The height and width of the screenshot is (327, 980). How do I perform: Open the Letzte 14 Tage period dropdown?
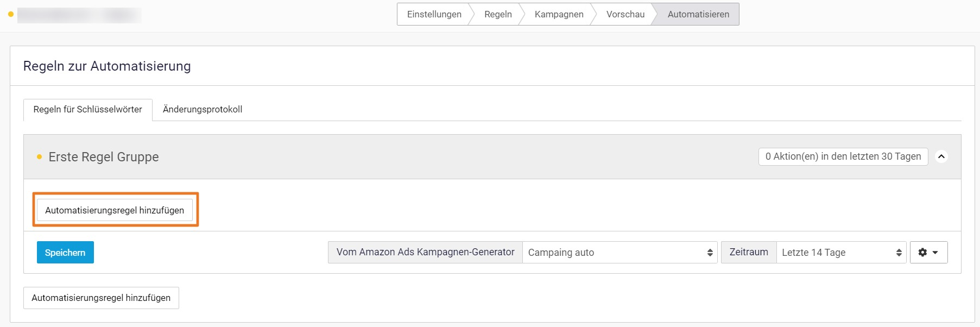841,253
